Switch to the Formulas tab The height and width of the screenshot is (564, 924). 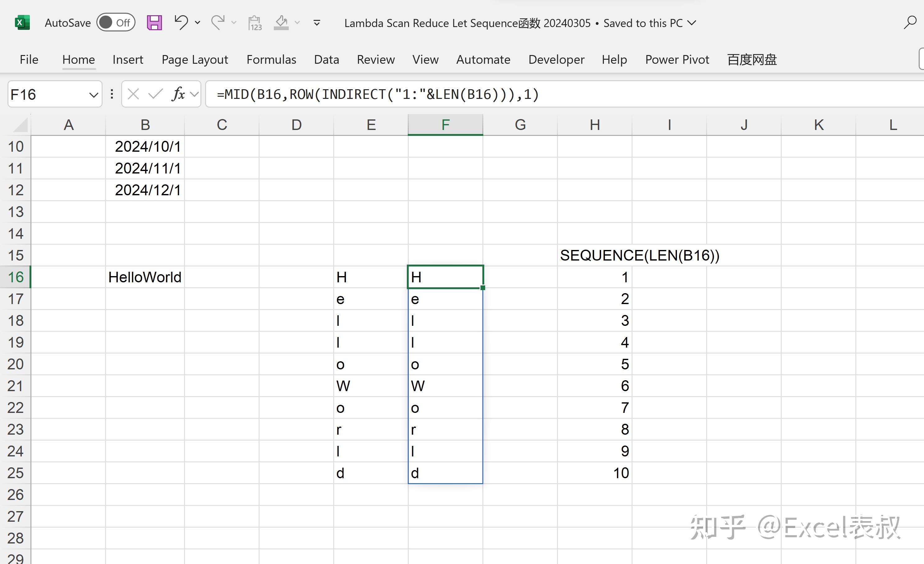271,59
